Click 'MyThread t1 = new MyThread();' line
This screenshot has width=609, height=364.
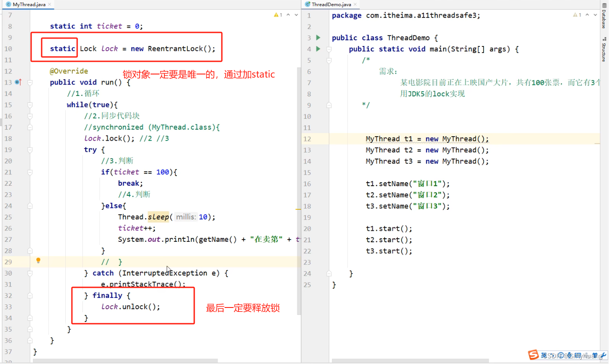coord(427,139)
